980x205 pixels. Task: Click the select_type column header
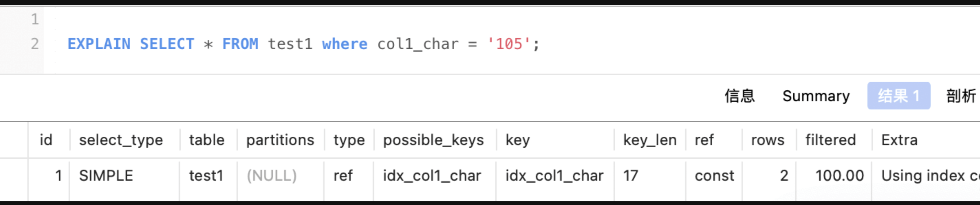tap(121, 140)
